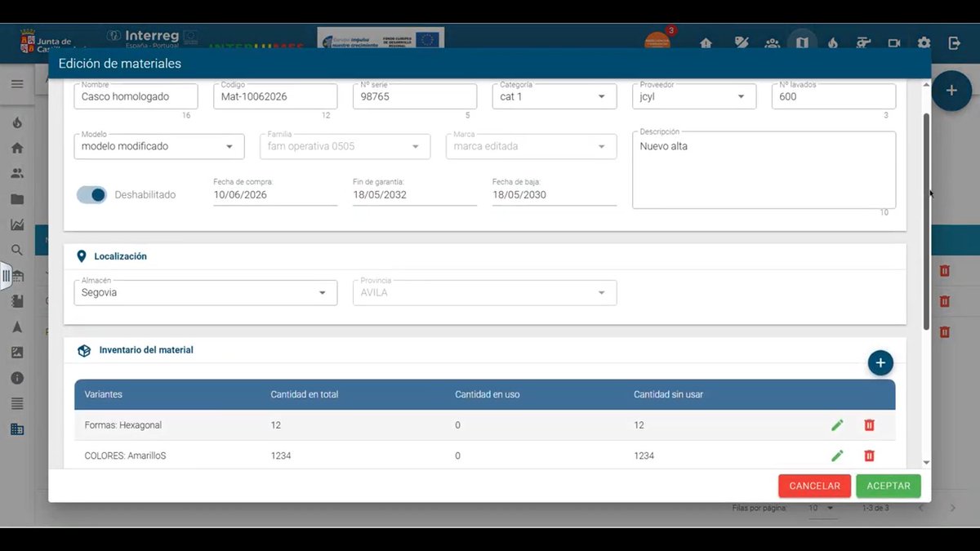Click the CANCELAR button
This screenshot has height=551, width=980.
tap(814, 486)
